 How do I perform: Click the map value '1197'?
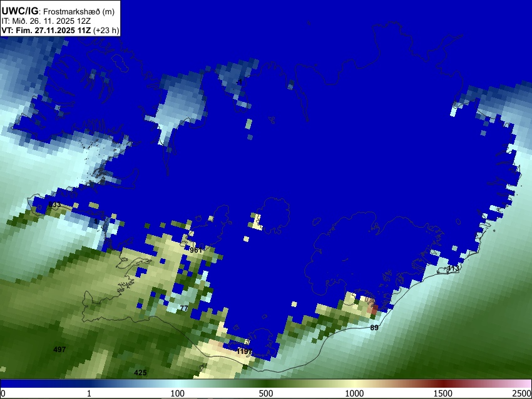(244, 351)
